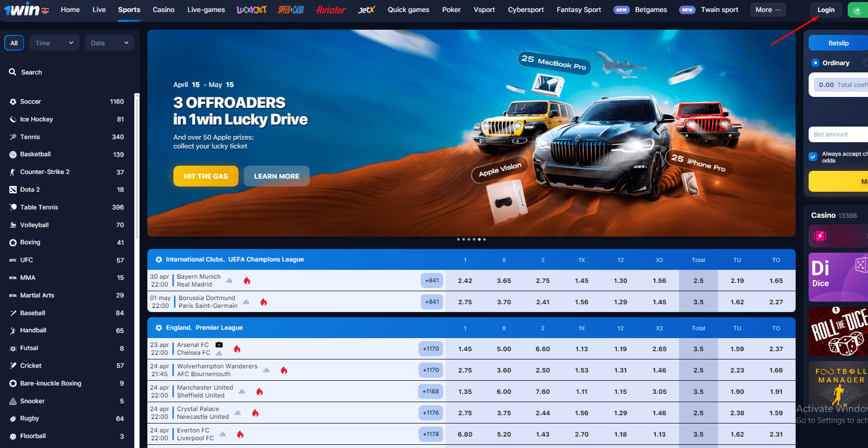
Task: Select odds 2.42 for Bayern Munich win
Action: pyautogui.click(x=465, y=281)
